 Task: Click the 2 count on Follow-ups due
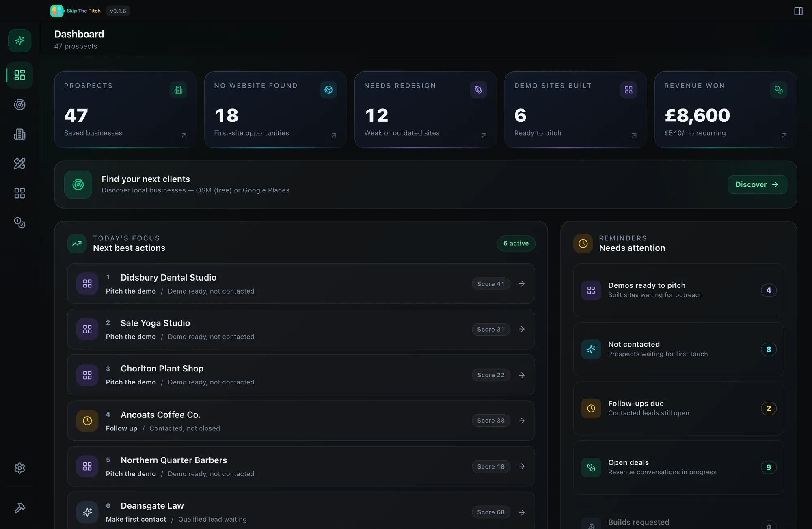[x=769, y=408]
